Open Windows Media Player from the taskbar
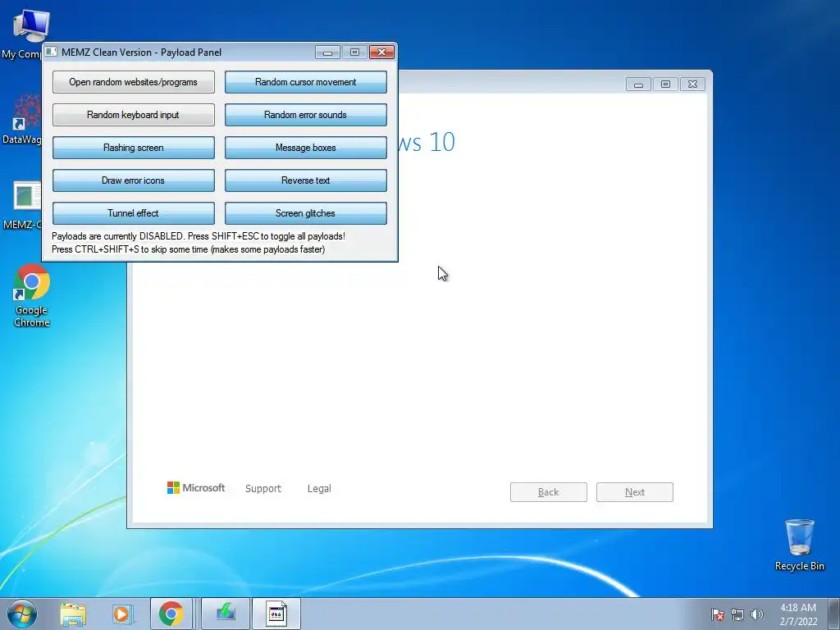Image resolution: width=840 pixels, height=630 pixels. click(122, 614)
